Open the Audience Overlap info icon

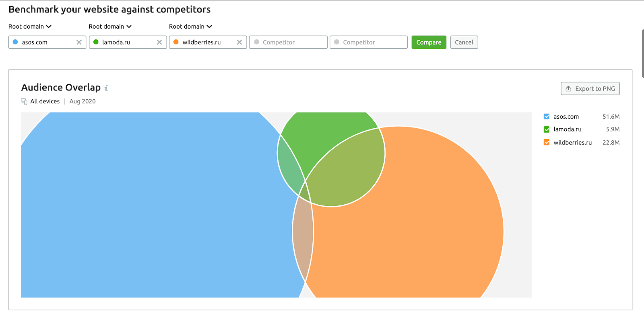[x=106, y=88]
